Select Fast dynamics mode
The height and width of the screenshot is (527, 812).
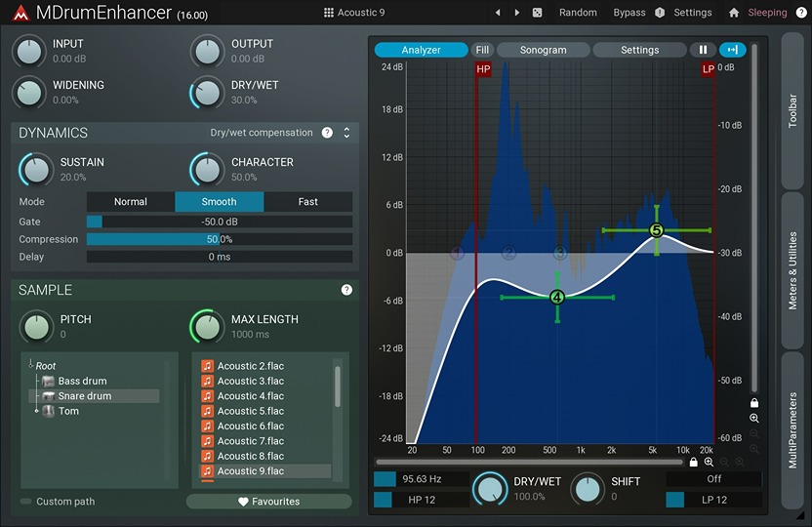(307, 202)
